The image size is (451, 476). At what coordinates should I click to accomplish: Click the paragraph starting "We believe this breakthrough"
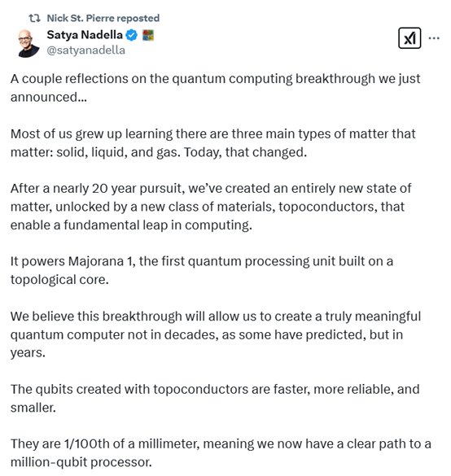(216, 334)
